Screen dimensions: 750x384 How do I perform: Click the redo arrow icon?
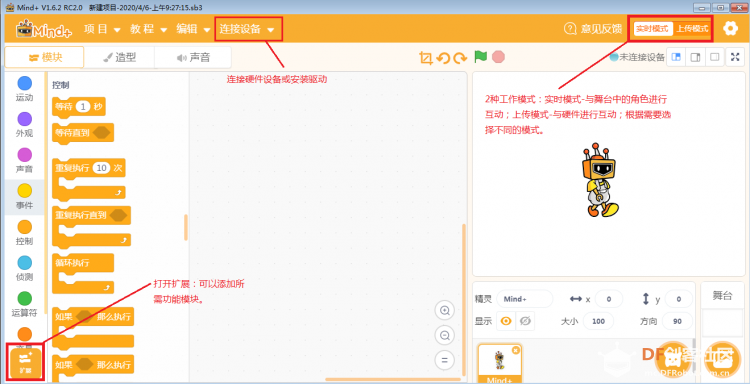point(460,58)
